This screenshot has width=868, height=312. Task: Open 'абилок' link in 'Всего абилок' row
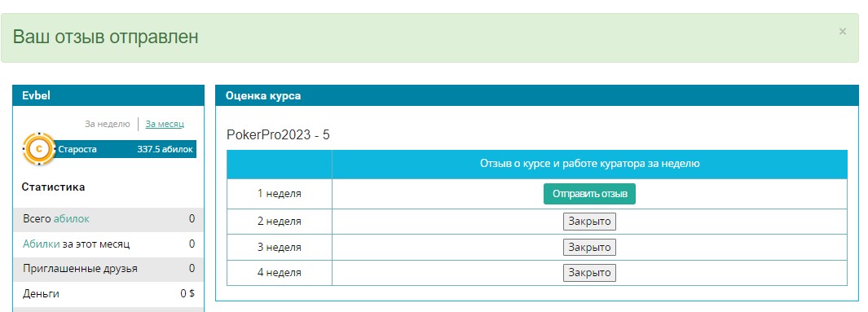(72, 218)
